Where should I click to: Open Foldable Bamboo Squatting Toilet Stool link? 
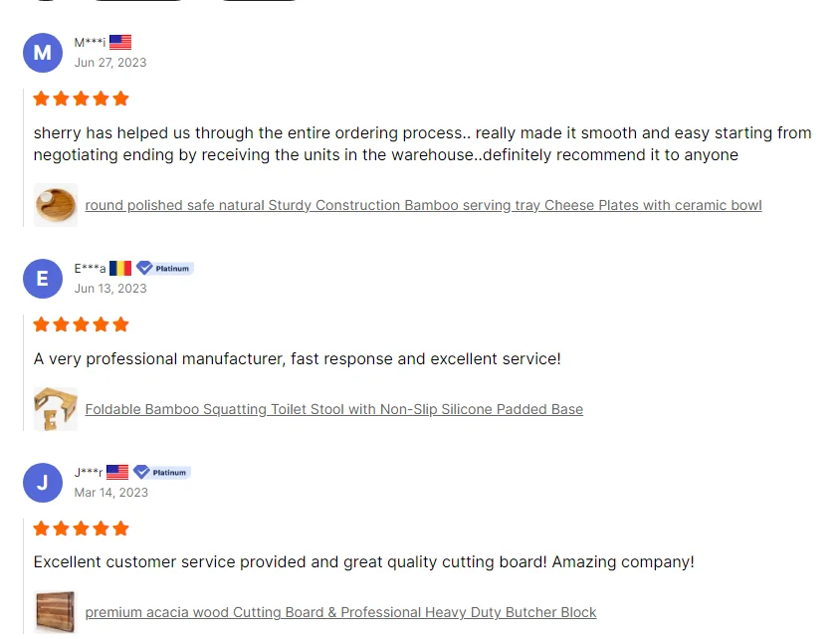[333, 409]
